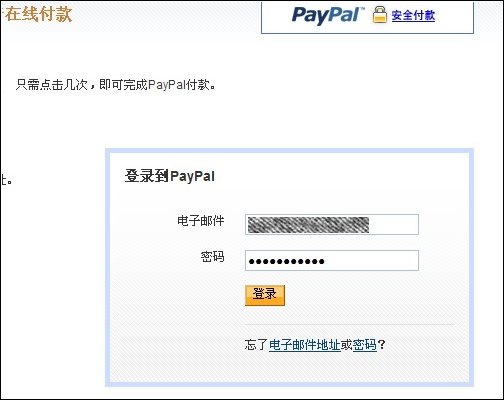Focus the 密码 password field
The image size is (504, 400).
[332, 260]
